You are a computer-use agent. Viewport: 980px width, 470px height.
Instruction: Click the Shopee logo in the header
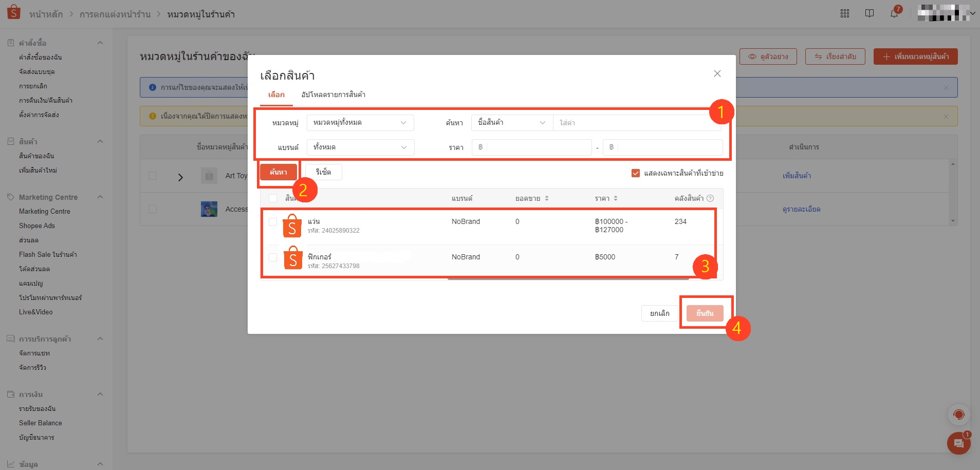tap(14, 12)
